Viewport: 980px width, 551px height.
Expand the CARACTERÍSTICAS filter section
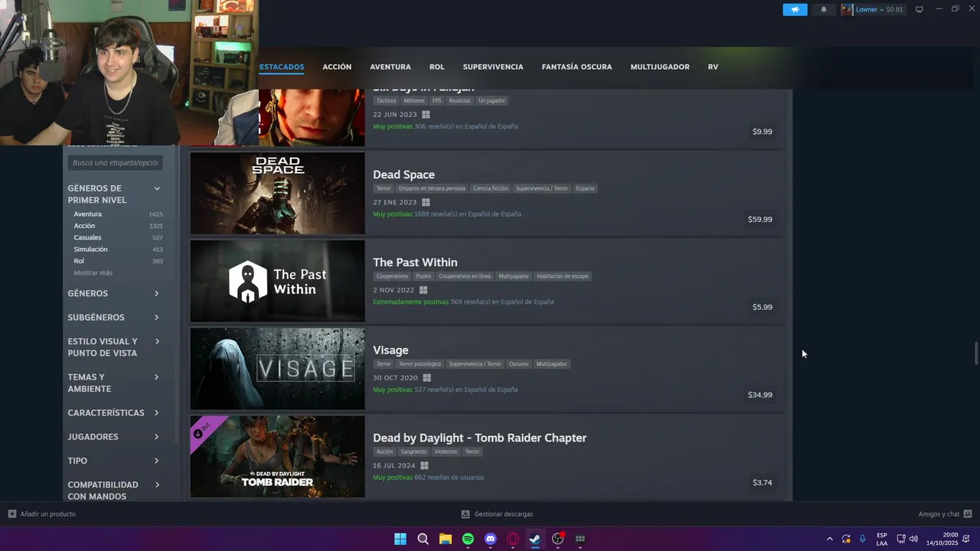pyautogui.click(x=113, y=412)
